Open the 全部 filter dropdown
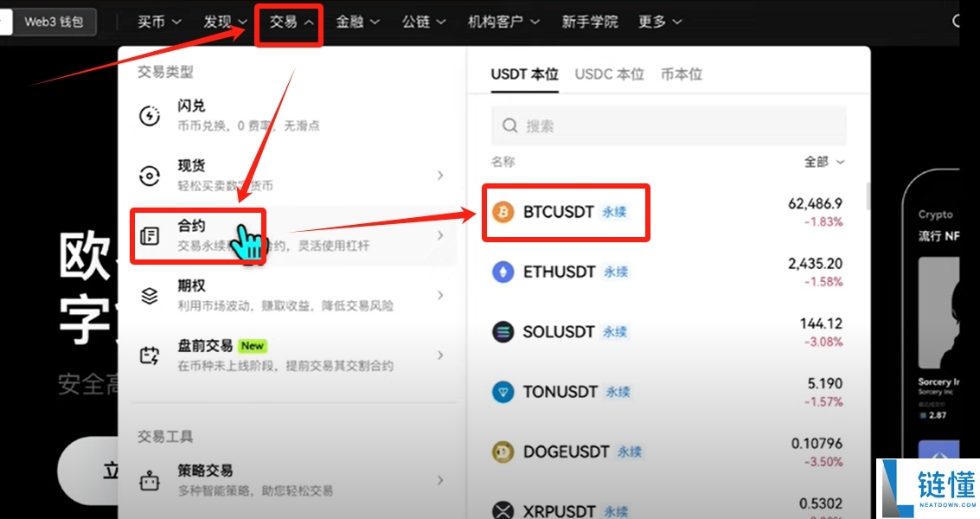The height and width of the screenshot is (519, 980). 823,162
